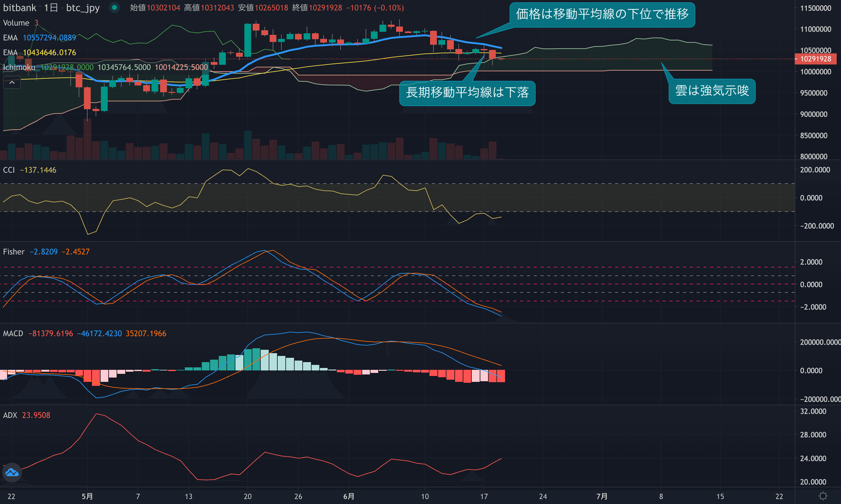Viewport: 841px width, 504px height.
Task: Select the CCI indicator title
Action: (9, 170)
